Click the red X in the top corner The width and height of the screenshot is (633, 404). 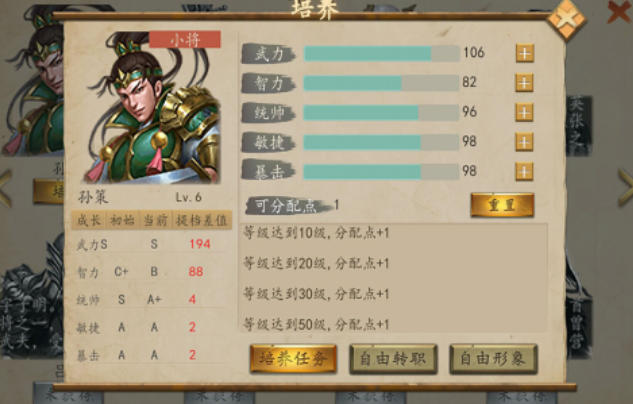(x=618, y=12)
